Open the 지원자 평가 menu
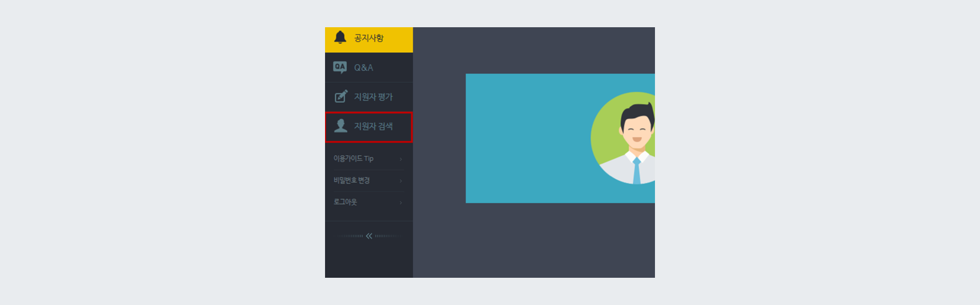980x305 pixels. [369, 97]
